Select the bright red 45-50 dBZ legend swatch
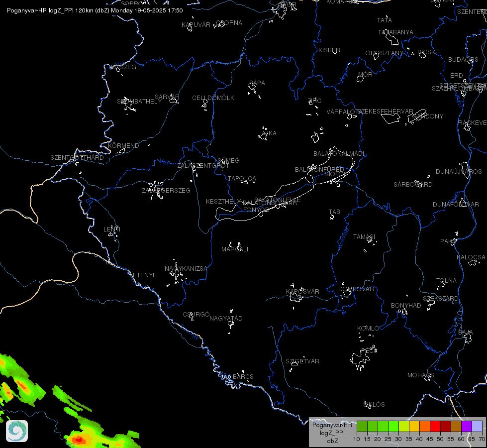 pos(435,426)
